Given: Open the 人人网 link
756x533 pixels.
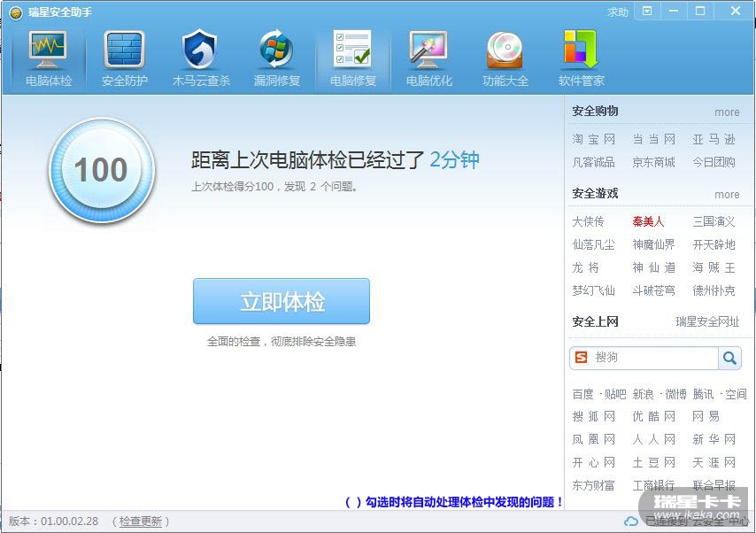Looking at the screenshot, I should 654,440.
